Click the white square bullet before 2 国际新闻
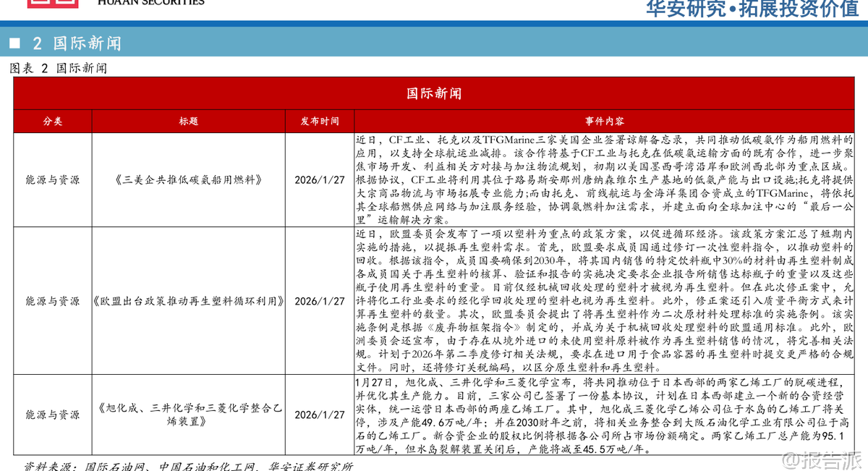The height and width of the screenshot is (471, 868). coord(14,43)
